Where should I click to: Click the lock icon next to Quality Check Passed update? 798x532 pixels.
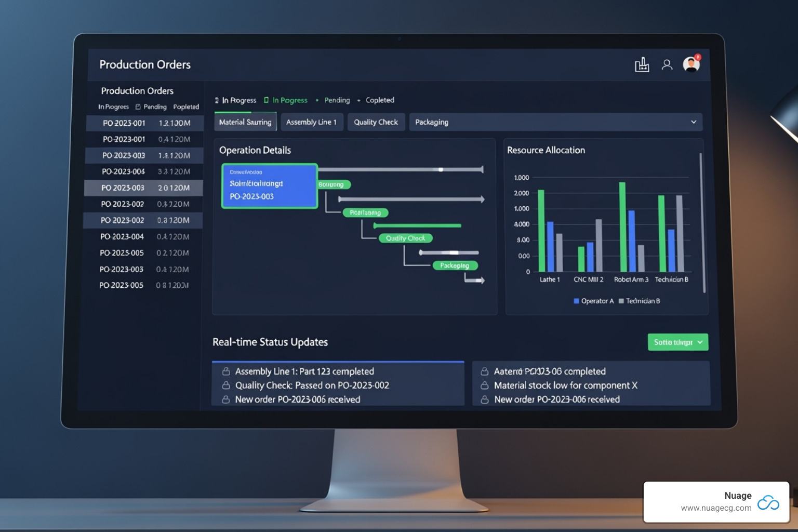click(226, 385)
